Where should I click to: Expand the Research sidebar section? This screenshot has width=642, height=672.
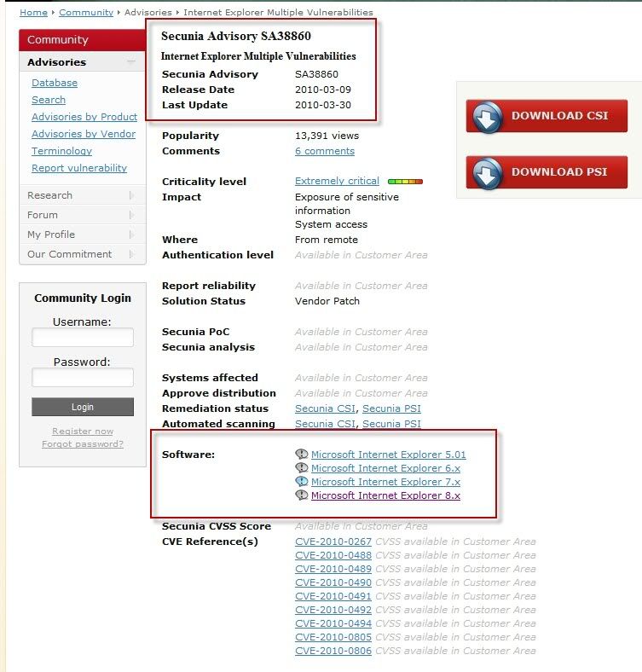[131, 195]
